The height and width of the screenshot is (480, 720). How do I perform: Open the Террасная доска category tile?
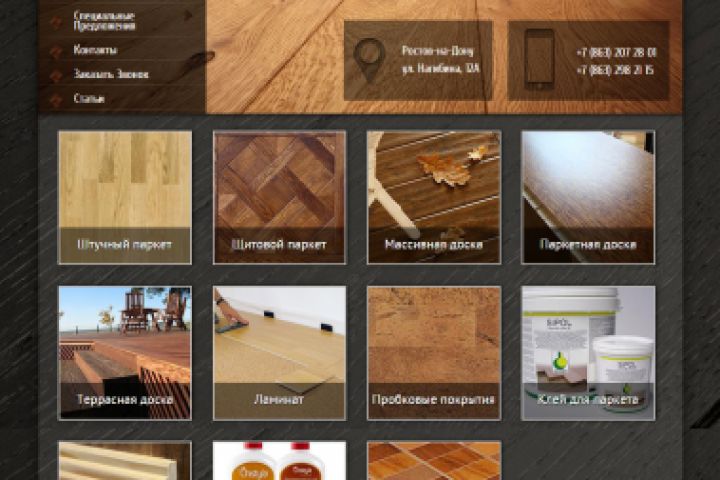[x=125, y=353]
